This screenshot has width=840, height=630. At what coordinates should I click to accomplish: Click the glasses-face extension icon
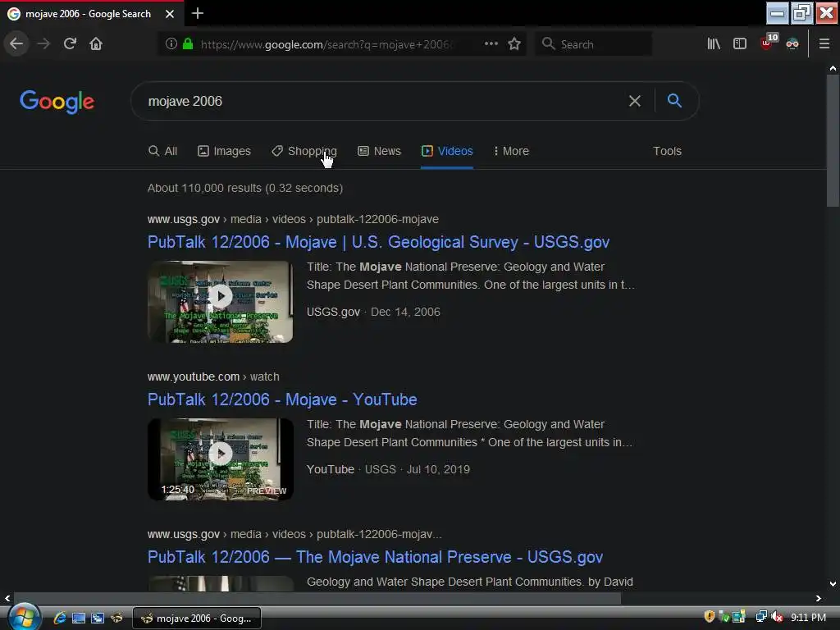coord(792,44)
